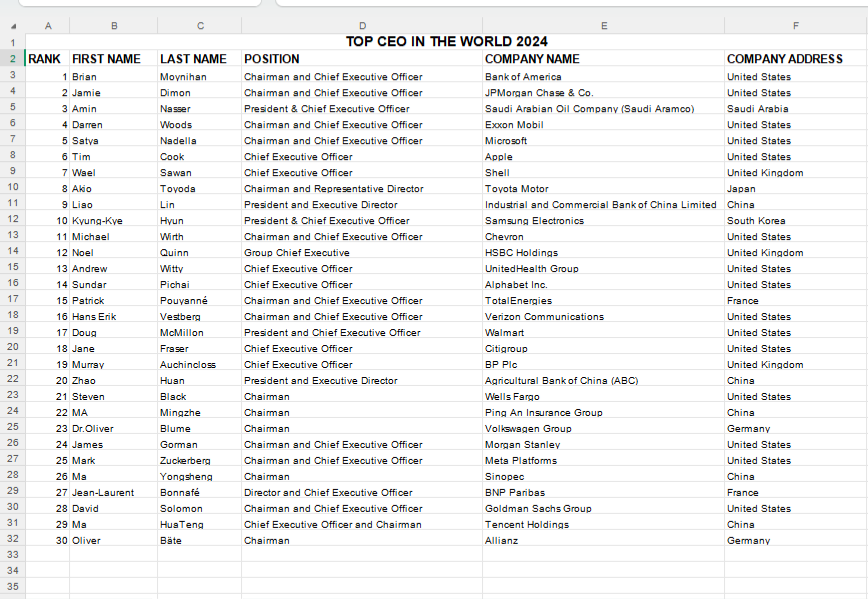Screen dimensions: 868x599
Task: Select Industrial and Commercial Bank of China cell
Action: (x=603, y=205)
